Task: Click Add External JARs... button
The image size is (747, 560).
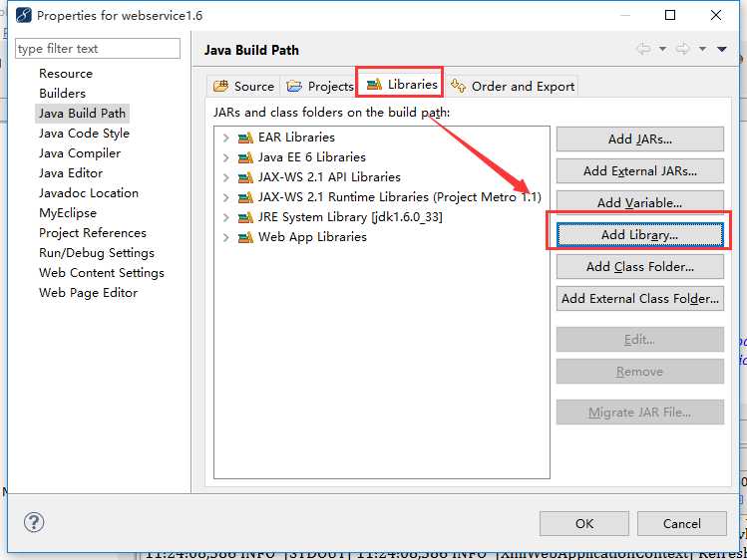Action: 640,170
